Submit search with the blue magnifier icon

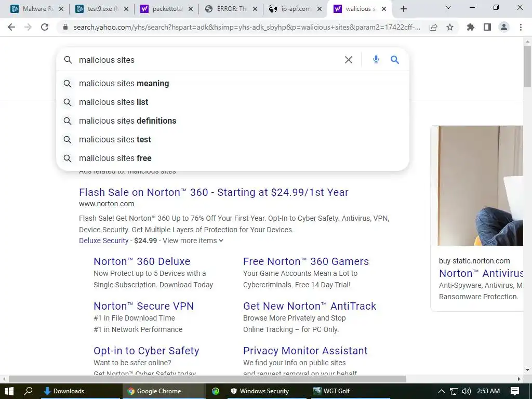pyautogui.click(x=395, y=60)
